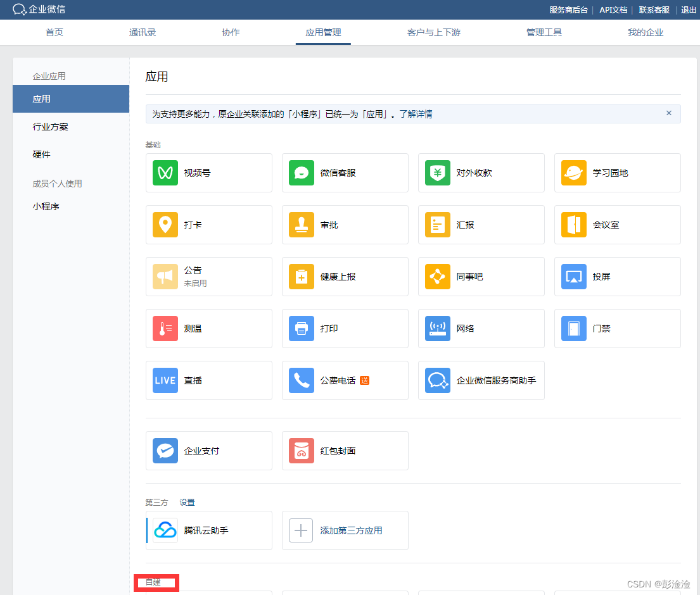Click the 红包封面 label text
Image resolution: width=700 pixels, height=595 pixels.
coord(338,451)
